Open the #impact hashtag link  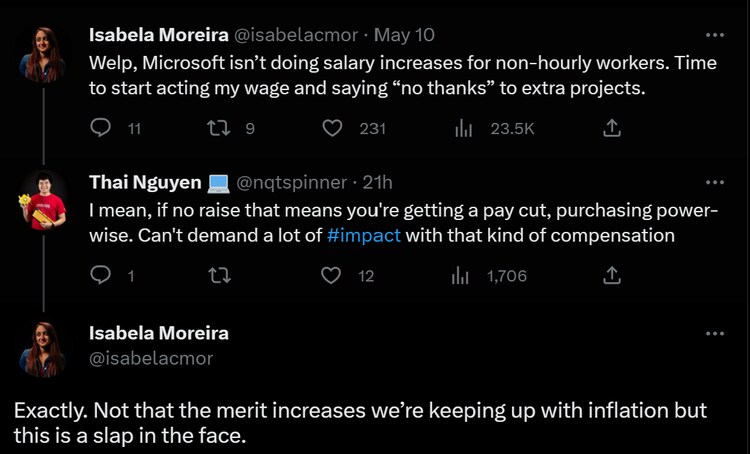(x=364, y=236)
